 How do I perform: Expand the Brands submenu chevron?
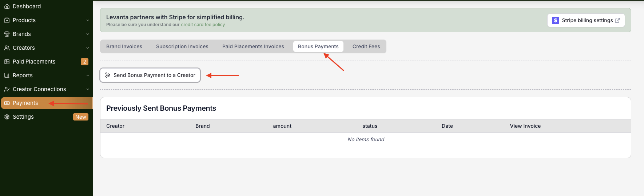point(88,34)
